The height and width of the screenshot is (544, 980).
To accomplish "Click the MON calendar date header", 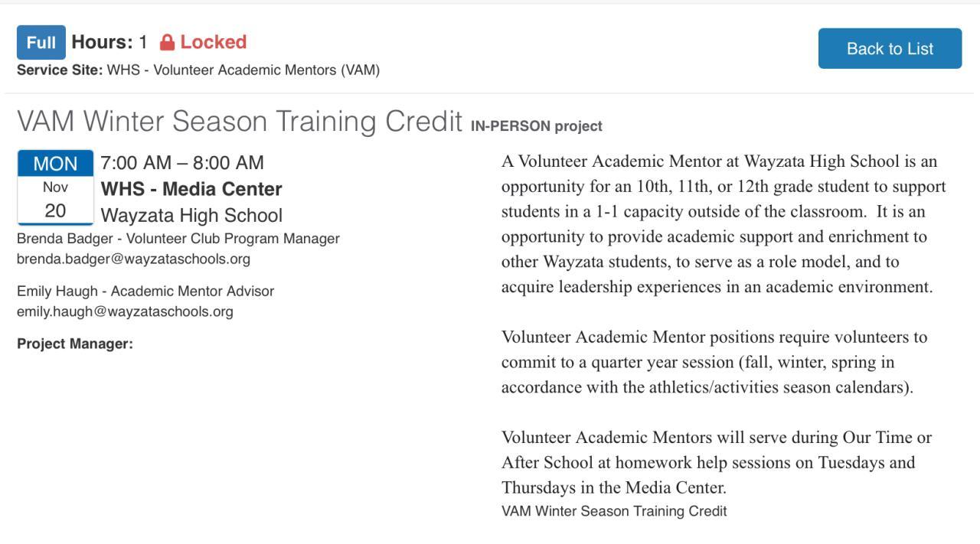I will tap(55, 164).
